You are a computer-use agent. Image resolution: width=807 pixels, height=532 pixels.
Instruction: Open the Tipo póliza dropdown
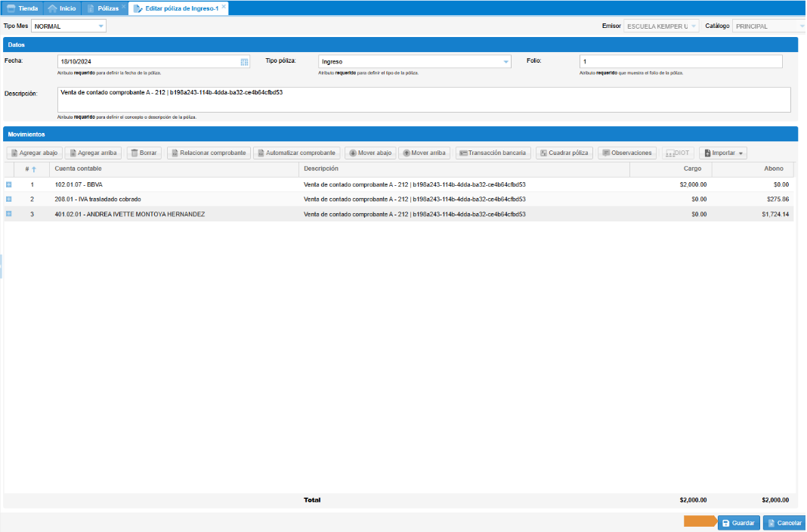pos(506,62)
